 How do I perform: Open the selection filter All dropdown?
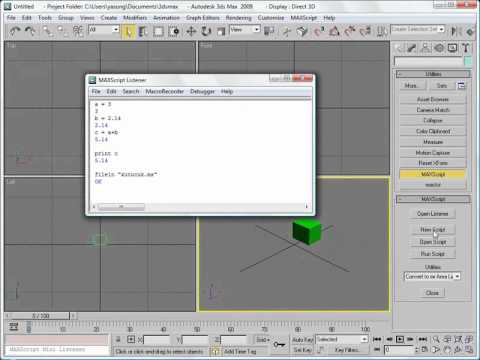click(x=104, y=29)
